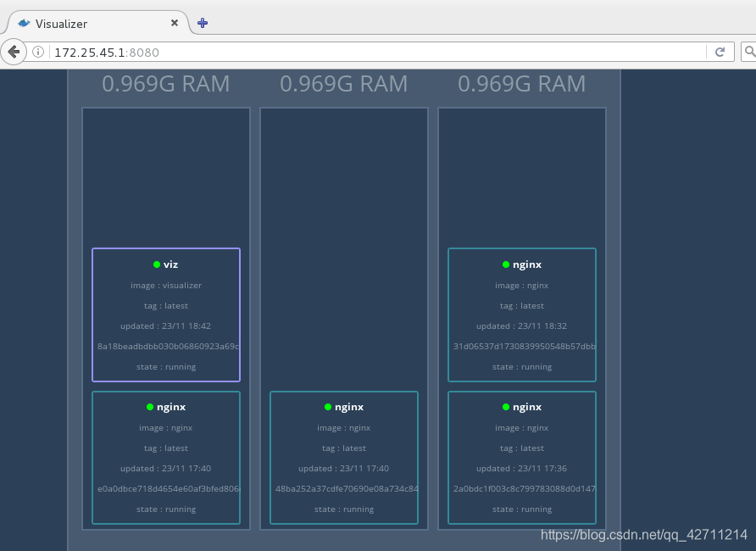The image size is (756, 551).
Task: Select the viz container title
Action: (170, 264)
